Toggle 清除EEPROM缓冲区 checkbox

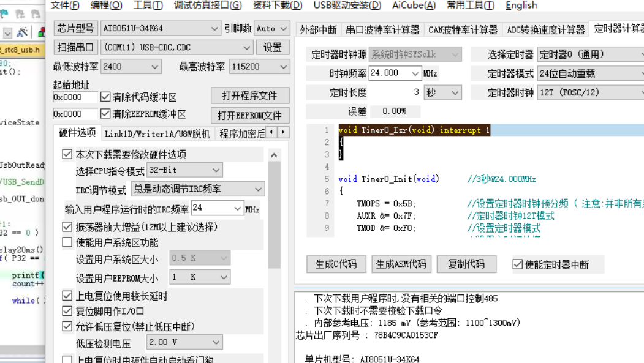tap(105, 113)
